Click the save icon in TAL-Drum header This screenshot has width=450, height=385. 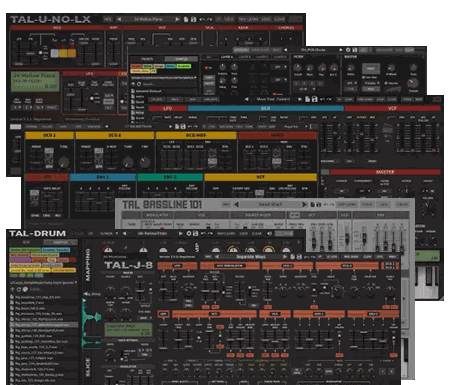[196, 234]
